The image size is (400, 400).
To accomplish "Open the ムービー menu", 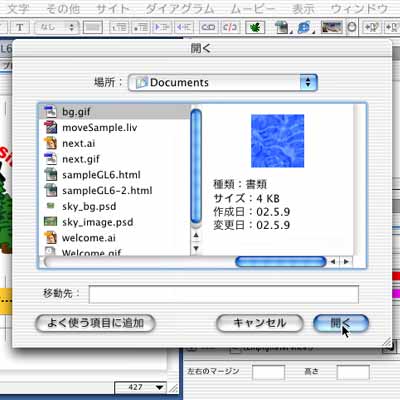I will click(253, 9).
